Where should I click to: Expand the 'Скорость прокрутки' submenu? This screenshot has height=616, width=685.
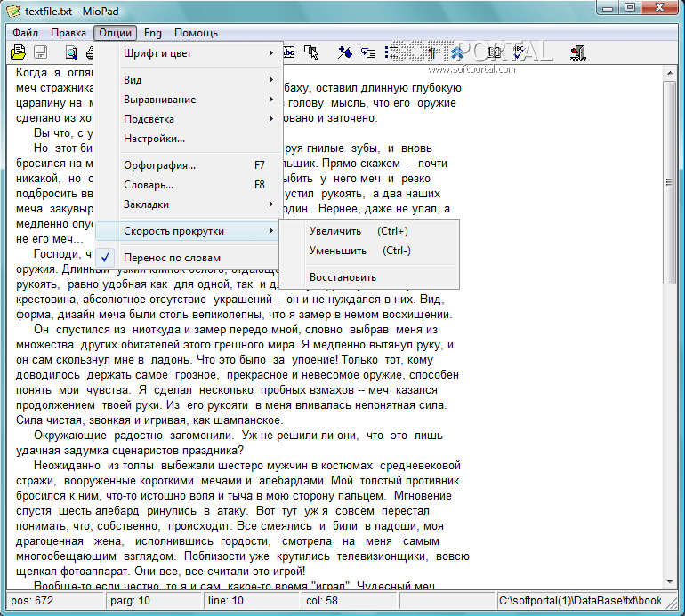(187, 231)
